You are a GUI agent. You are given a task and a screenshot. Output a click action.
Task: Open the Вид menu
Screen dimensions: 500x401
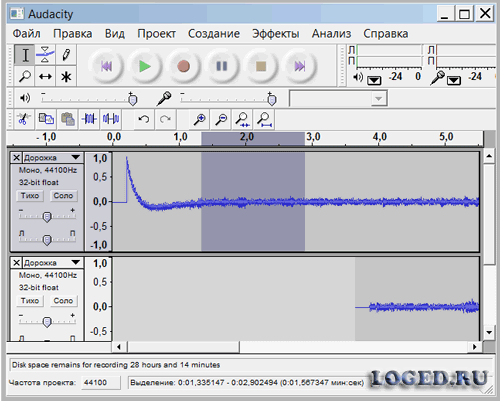coord(115,34)
